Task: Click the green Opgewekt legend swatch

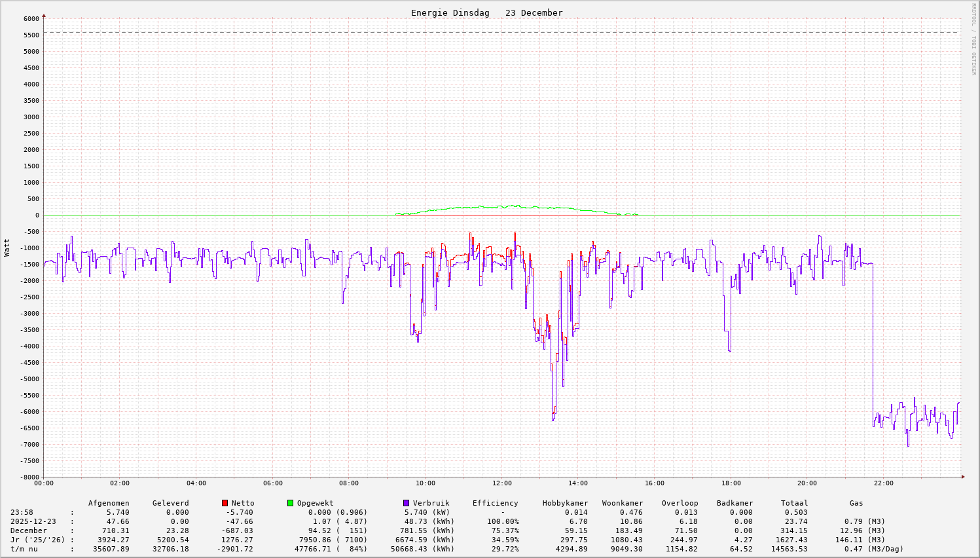Action: [290, 503]
